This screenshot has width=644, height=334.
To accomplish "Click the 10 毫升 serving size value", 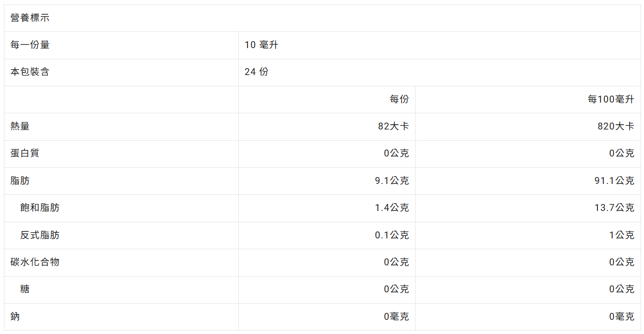I will (261, 45).
